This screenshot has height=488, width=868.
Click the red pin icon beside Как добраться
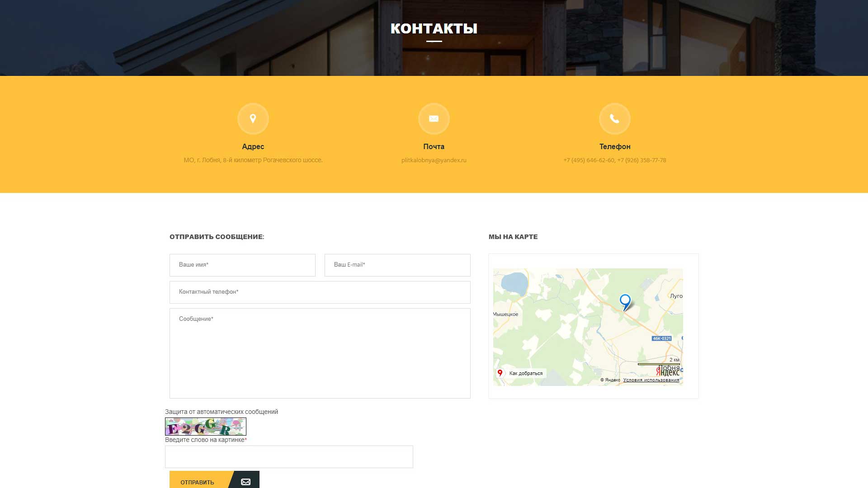click(501, 373)
